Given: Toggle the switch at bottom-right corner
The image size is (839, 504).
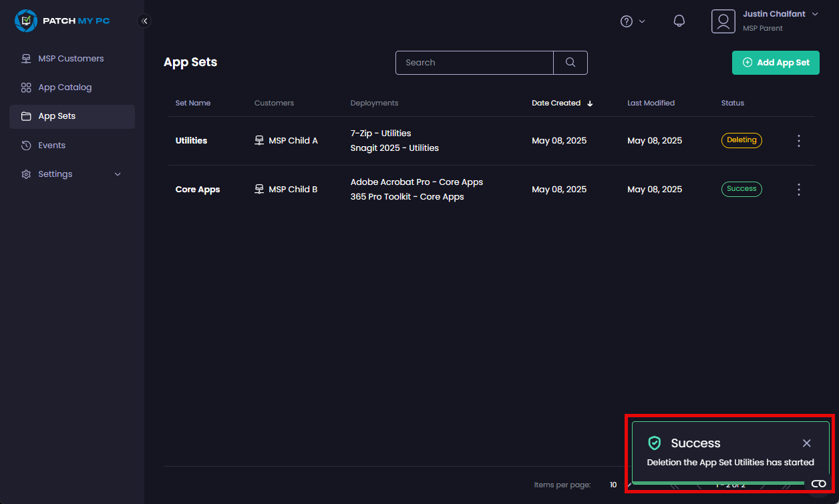Looking at the screenshot, I should [x=818, y=484].
